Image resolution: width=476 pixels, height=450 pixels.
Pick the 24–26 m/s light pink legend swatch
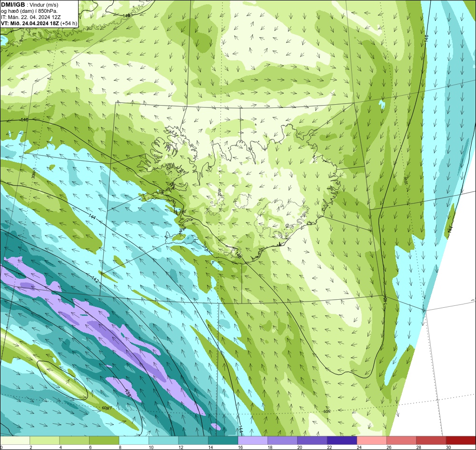pos(372,440)
